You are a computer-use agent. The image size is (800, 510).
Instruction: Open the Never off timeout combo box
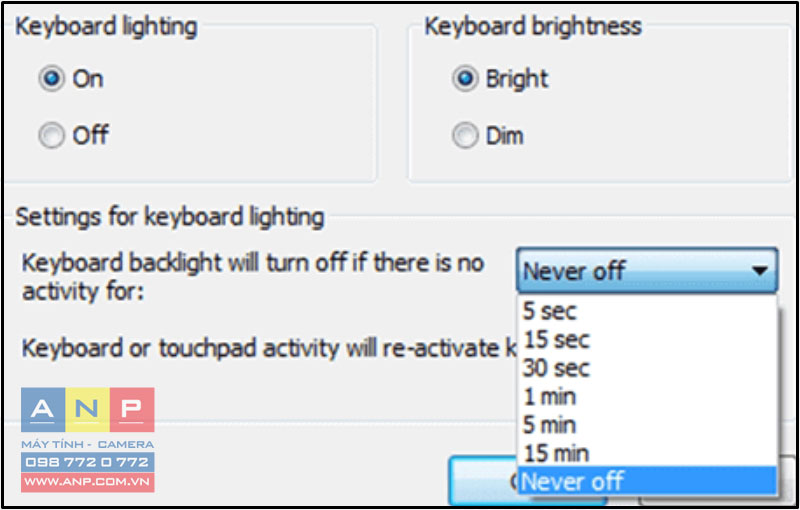tap(647, 270)
